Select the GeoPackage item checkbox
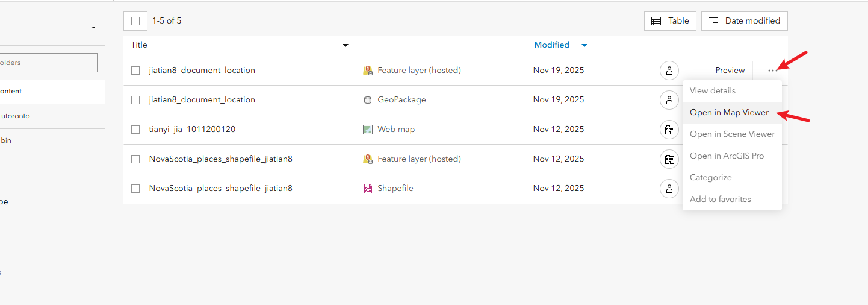The height and width of the screenshot is (305, 868). [x=135, y=100]
